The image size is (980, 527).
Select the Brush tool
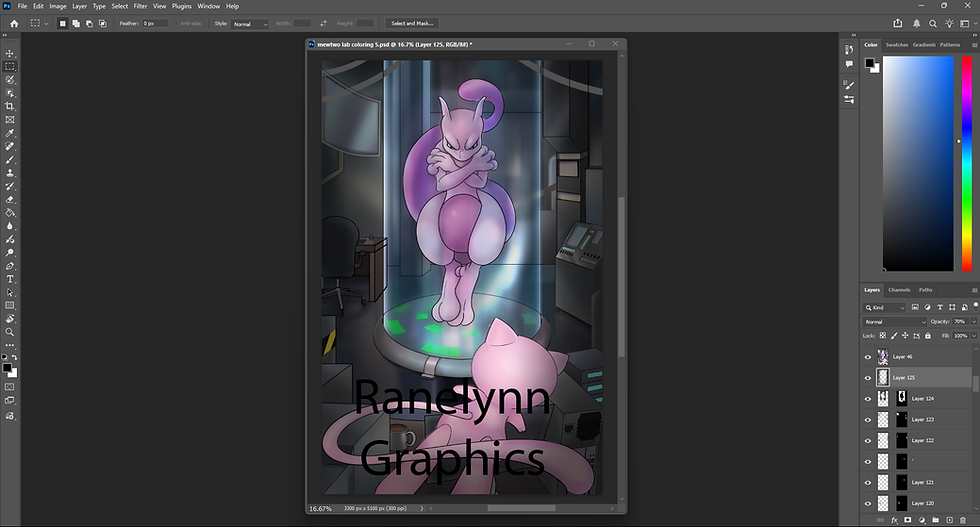[9, 160]
